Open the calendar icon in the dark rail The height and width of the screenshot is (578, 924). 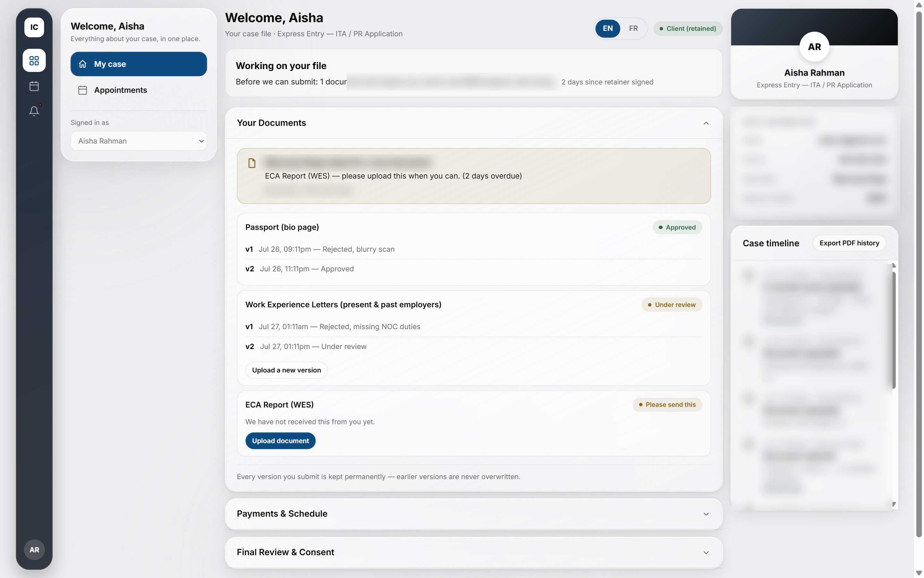34,86
